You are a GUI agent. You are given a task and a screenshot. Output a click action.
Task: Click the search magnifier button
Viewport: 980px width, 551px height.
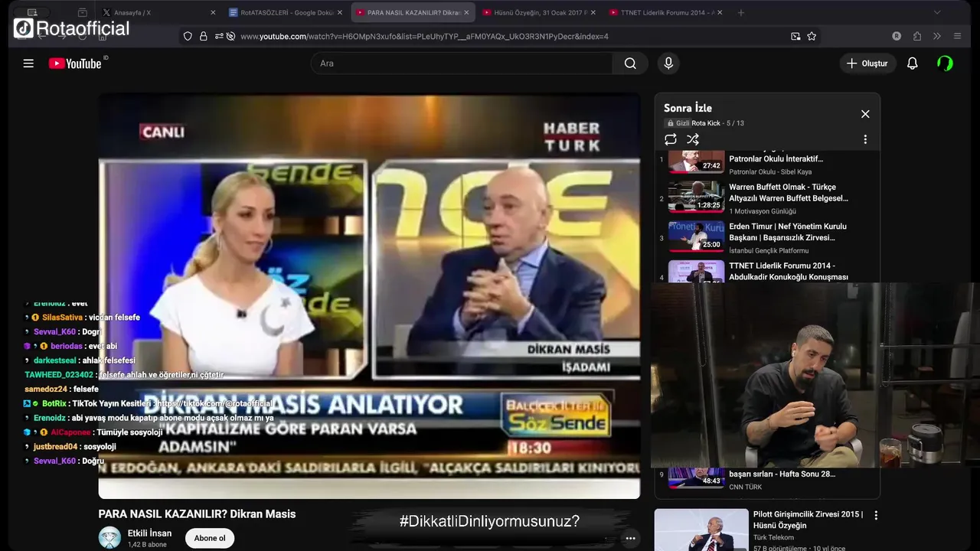click(630, 64)
